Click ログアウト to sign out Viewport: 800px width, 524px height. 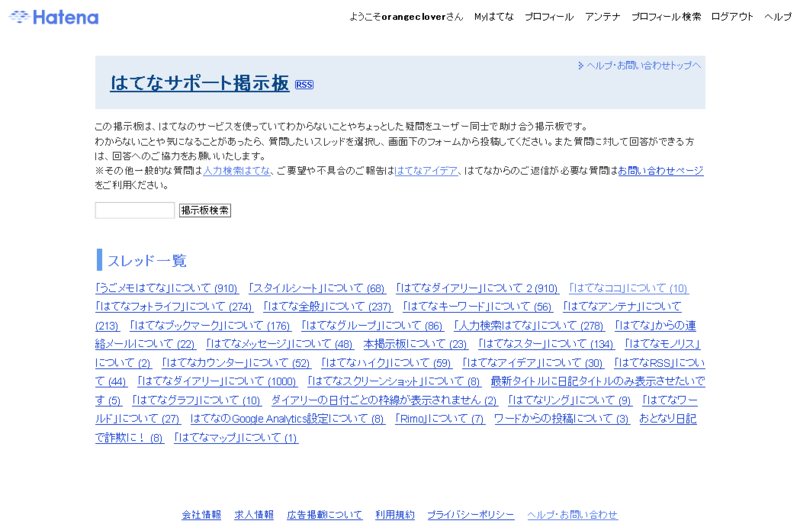tap(732, 17)
